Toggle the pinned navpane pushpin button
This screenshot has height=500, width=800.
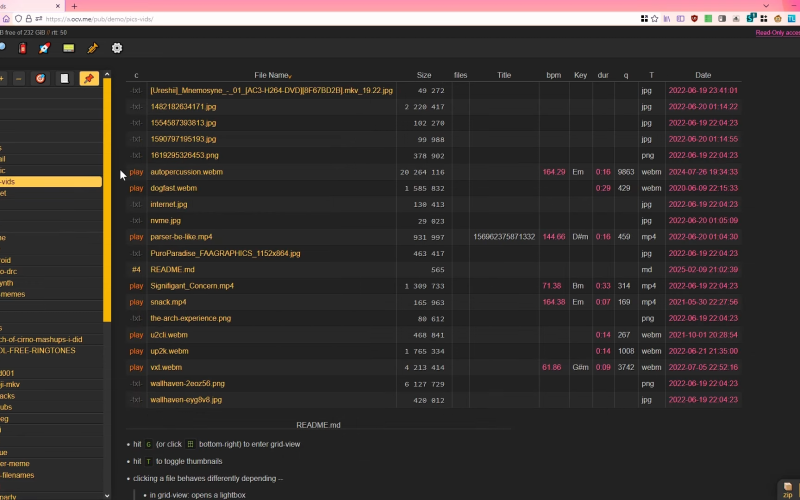(x=88, y=78)
